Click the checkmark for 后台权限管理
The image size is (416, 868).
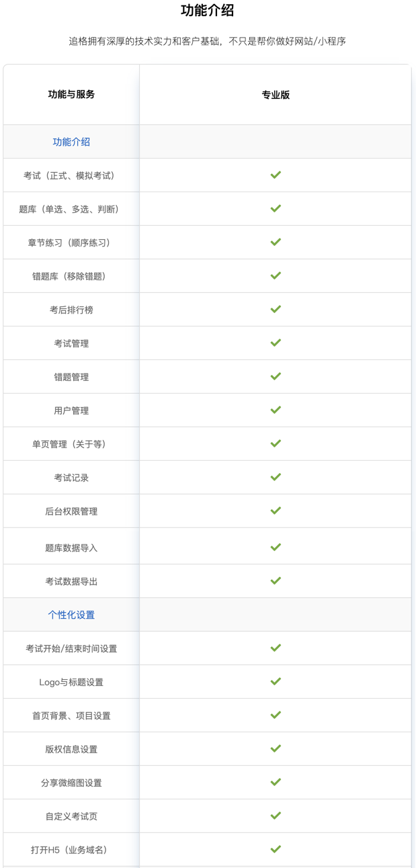pos(276,511)
